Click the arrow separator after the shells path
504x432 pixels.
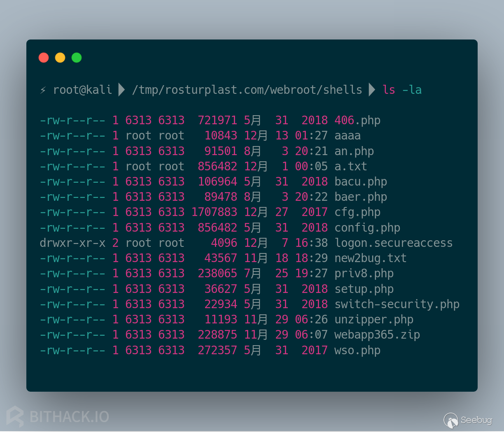point(371,89)
